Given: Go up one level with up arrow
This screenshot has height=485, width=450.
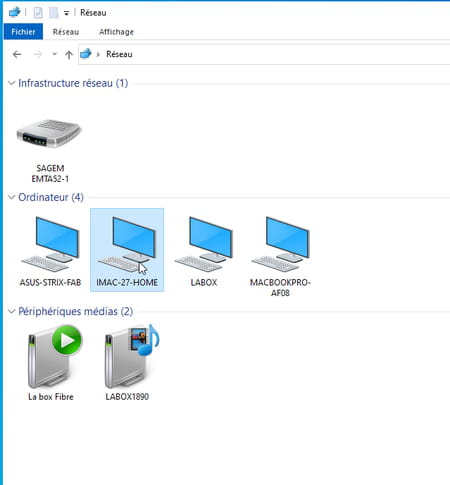Looking at the screenshot, I should 69,54.
